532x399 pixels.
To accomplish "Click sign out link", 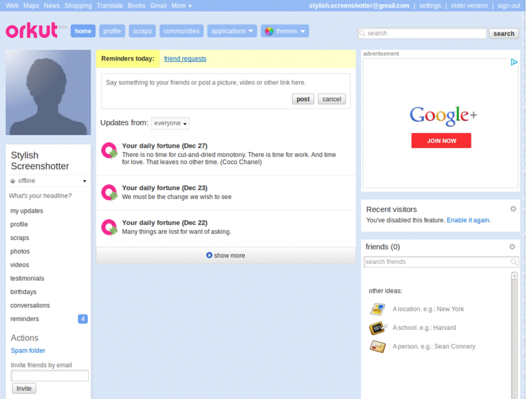I will [x=509, y=6].
